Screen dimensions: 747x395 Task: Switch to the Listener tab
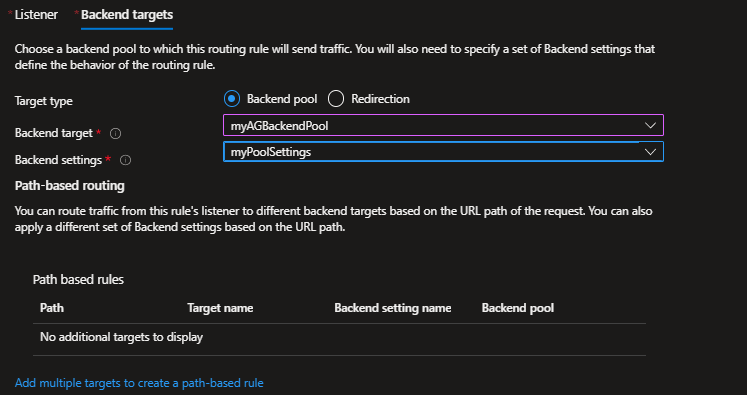click(36, 15)
